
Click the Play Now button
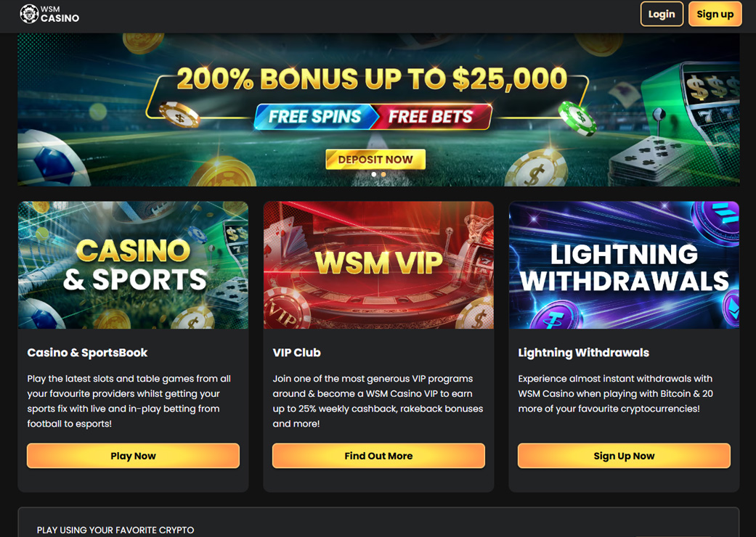click(133, 456)
